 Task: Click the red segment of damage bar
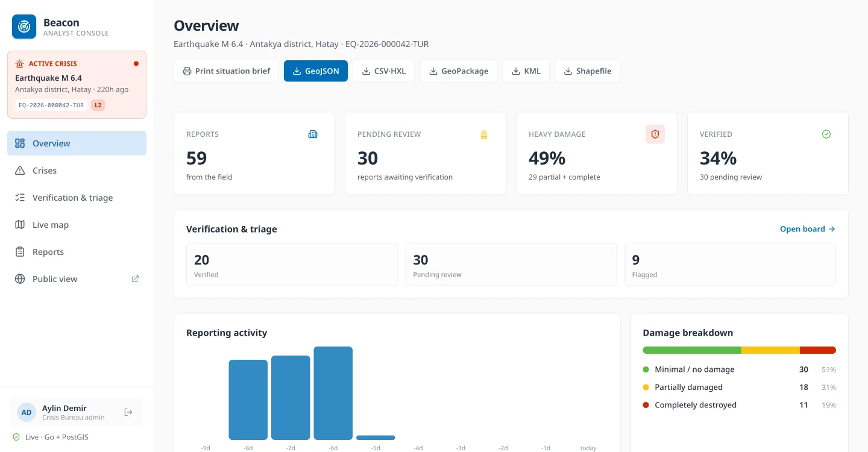pos(818,350)
